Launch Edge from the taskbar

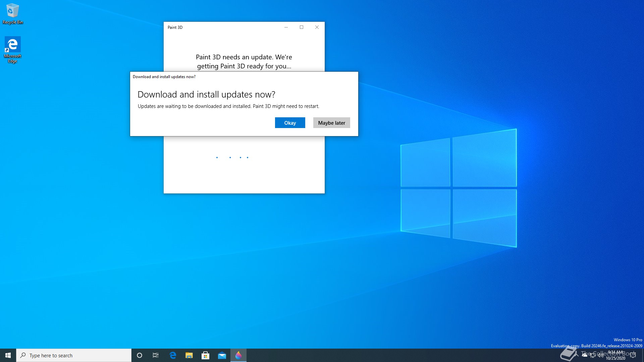click(173, 355)
